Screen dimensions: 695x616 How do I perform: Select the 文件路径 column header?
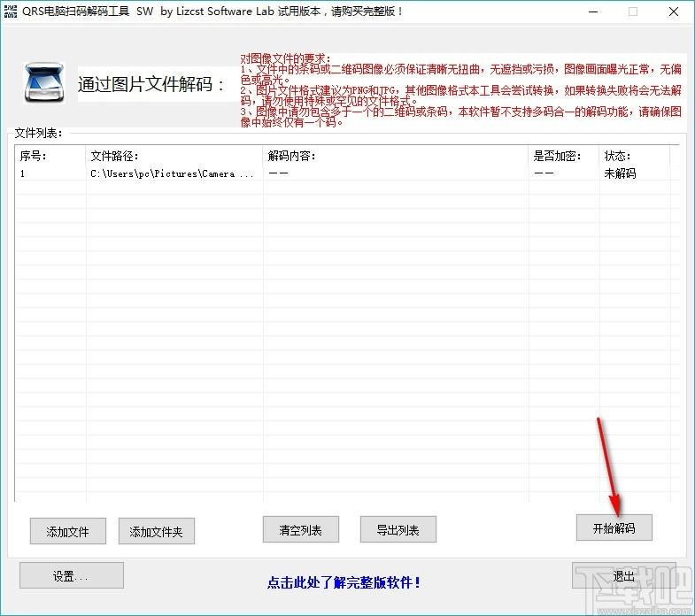pos(174,156)
